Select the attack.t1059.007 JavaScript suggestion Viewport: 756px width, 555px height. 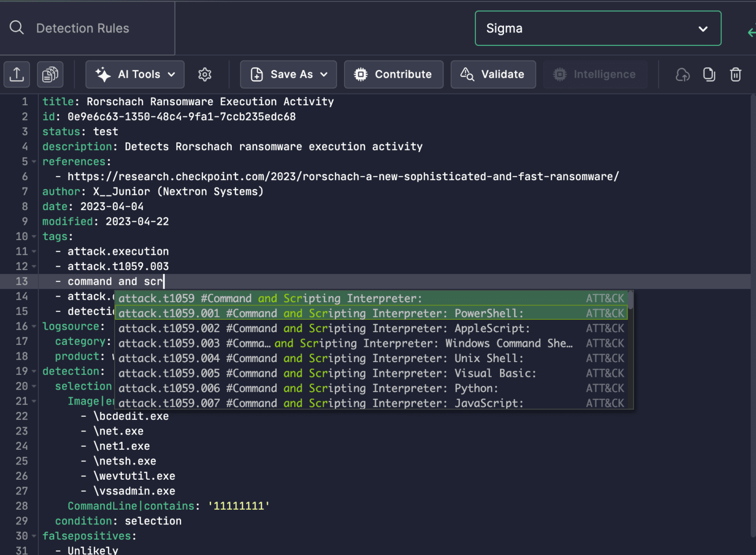point(345,403)
